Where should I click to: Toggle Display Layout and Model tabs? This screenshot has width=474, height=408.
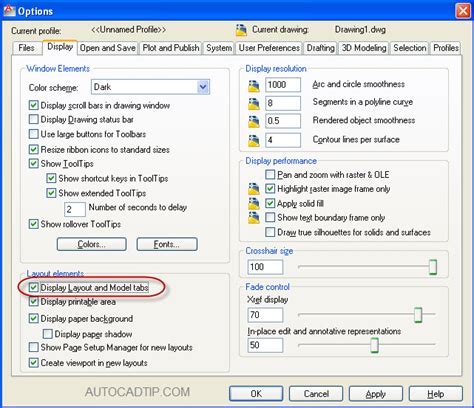(x=33, y=288)
